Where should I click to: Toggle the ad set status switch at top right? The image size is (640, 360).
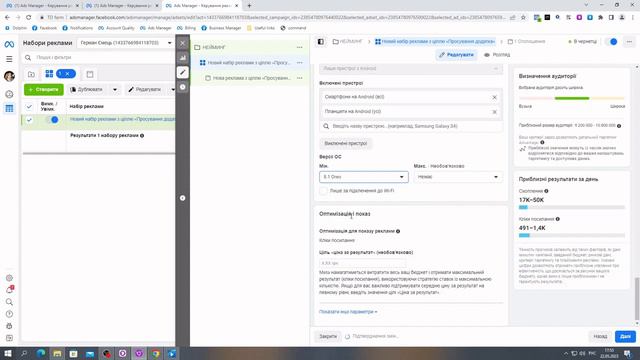[x=611, y=42]
